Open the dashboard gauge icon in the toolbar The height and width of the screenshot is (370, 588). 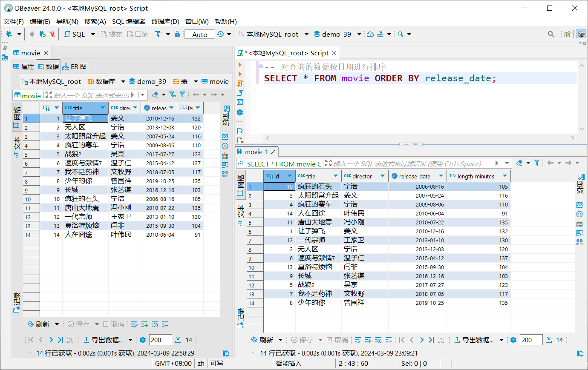click(370, 34)
